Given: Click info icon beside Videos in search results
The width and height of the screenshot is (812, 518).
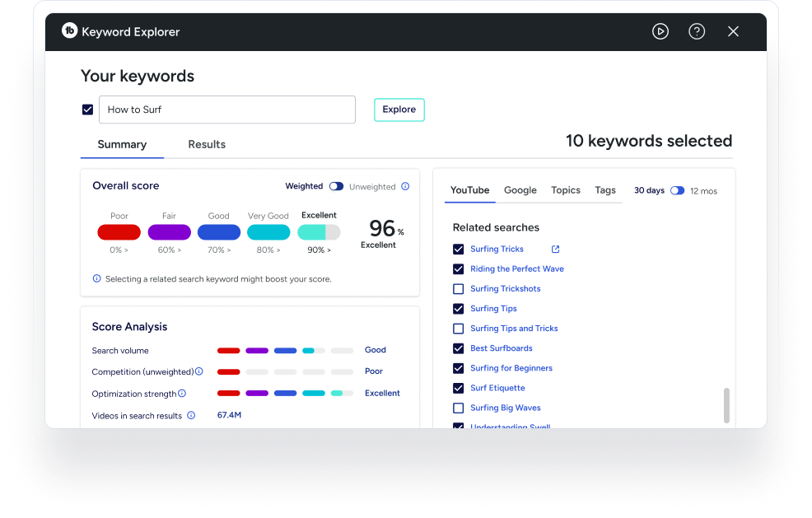Looking at the screenshot, I should pyautogui.click(x=191, y=416).
